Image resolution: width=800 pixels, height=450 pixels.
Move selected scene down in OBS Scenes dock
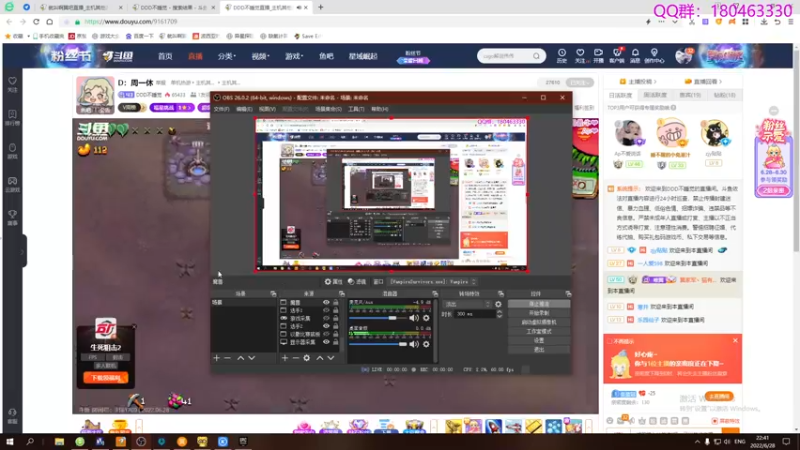pyautogui.click(x=252, y=358)
